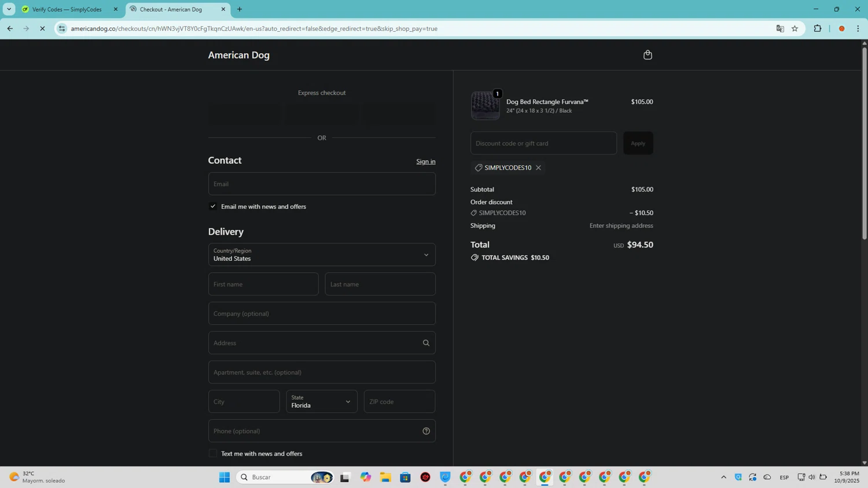Click the Company (optional) field
Screen dimensions: 868x488
pyautogui.click(x=322, y=313)
